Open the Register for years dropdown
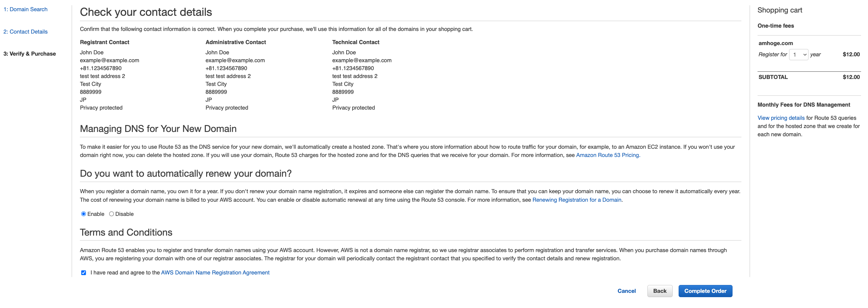The height and width of the screenshot is (308, 868). tap(798, 55)
